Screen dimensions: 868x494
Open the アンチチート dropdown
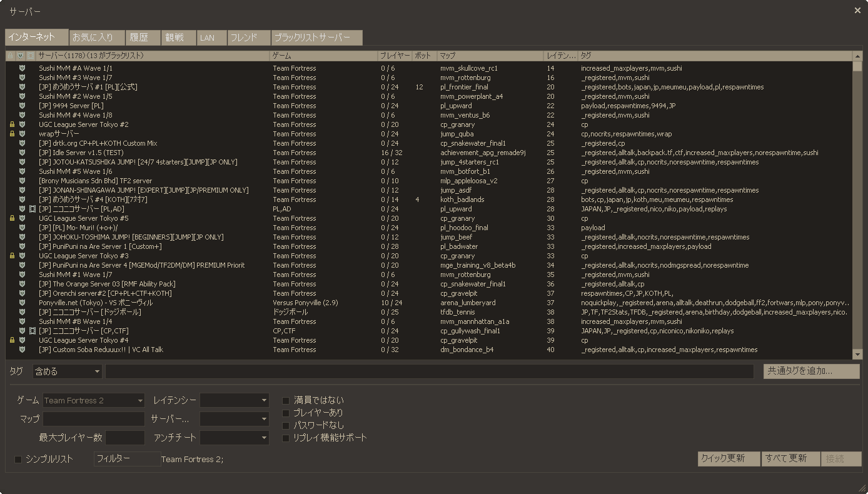[x=235, y=438]
